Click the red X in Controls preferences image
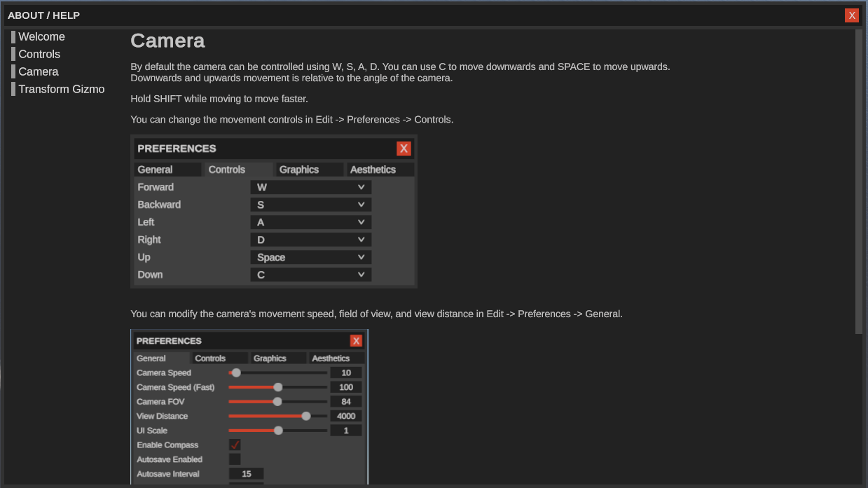Screen dimensions: 868x488 pyautogui.click(x=404, y=148)
